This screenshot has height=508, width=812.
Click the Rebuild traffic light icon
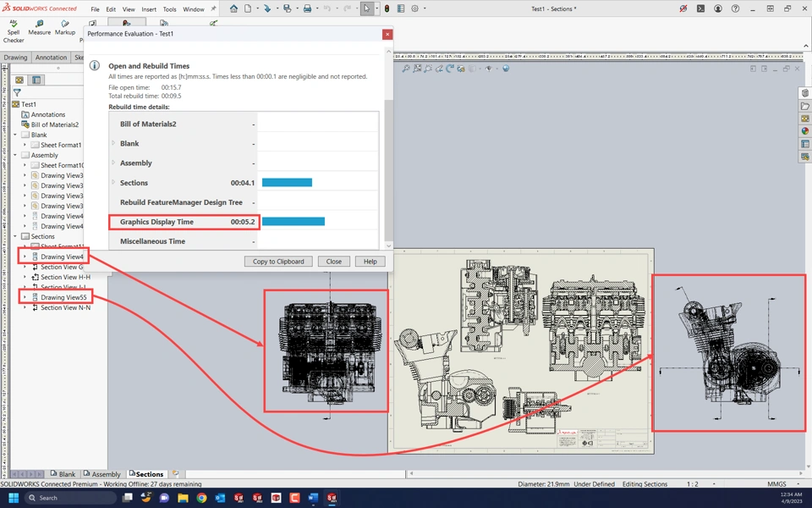pyautogui.click(x=387, y=8)
